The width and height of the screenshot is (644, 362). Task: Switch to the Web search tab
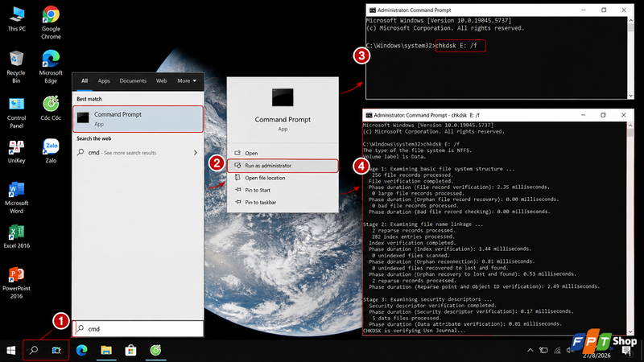pos(162,81)
